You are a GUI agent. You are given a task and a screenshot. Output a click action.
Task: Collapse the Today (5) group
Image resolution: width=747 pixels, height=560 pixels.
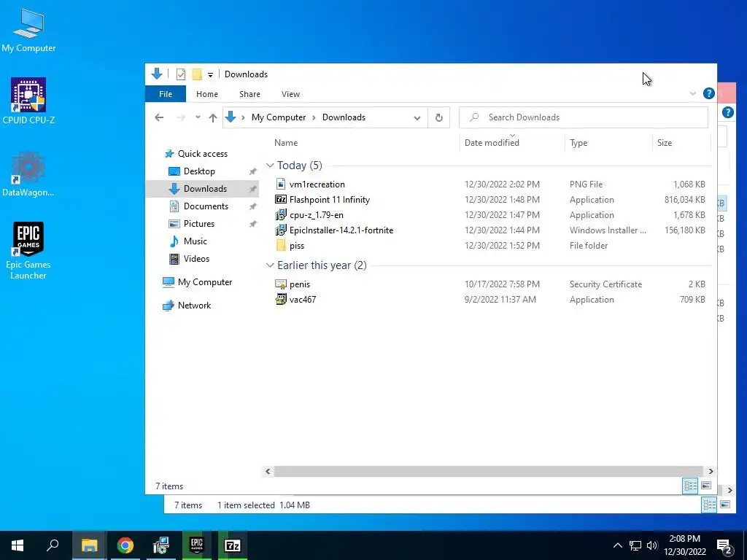pyautogui.click(x=270, y=166)
